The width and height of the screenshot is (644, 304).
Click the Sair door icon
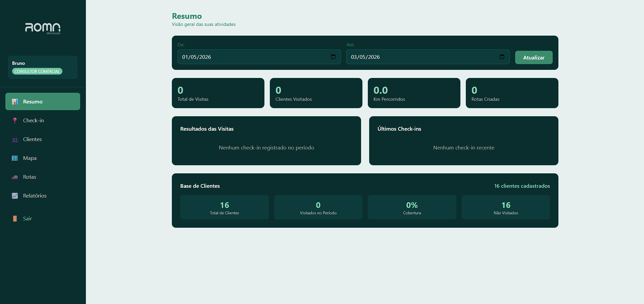coord(15,219)
